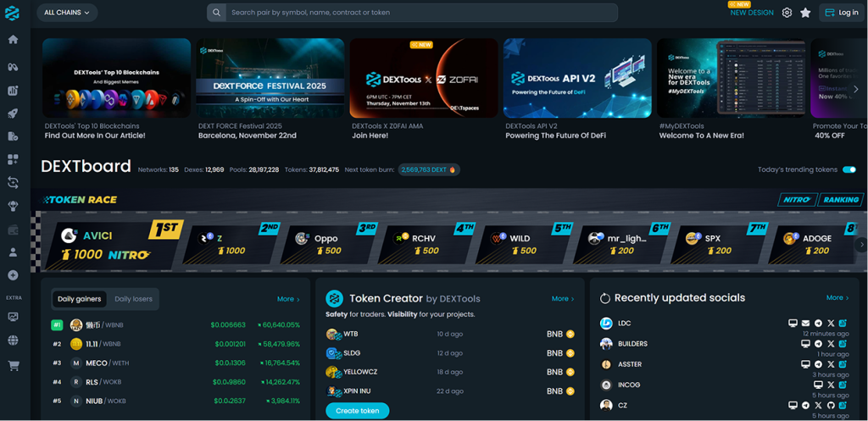Viewport: 868px width, 421px height.
Task: Click the home icon in the sidebar
Action: pos(13,40)
